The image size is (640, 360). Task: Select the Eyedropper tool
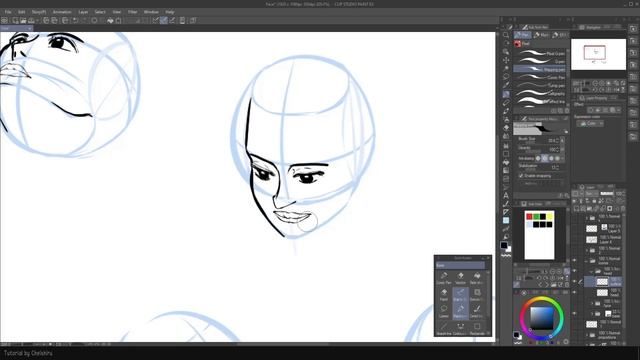coord(506,85)
